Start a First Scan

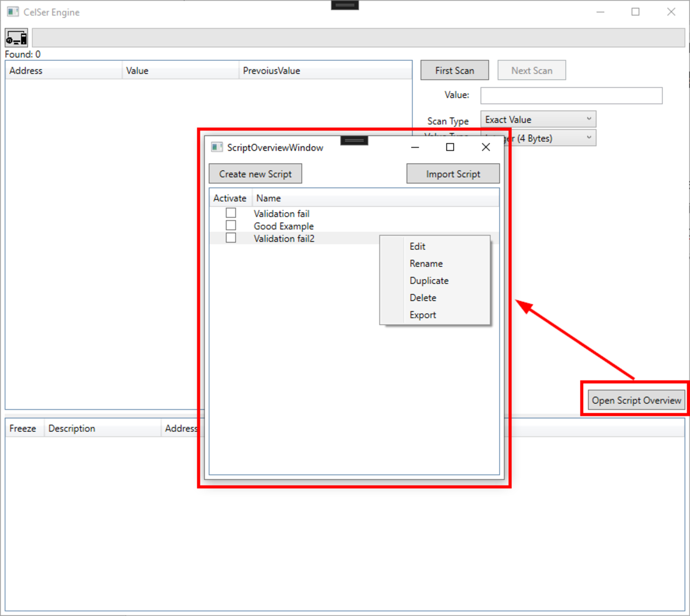coord(454,70)
